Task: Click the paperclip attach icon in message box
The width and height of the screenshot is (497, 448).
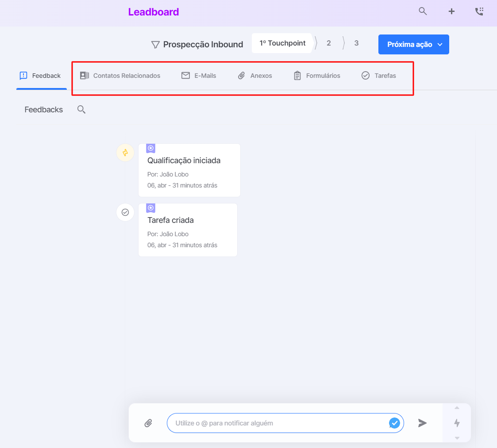Action: tap(148, 423)
